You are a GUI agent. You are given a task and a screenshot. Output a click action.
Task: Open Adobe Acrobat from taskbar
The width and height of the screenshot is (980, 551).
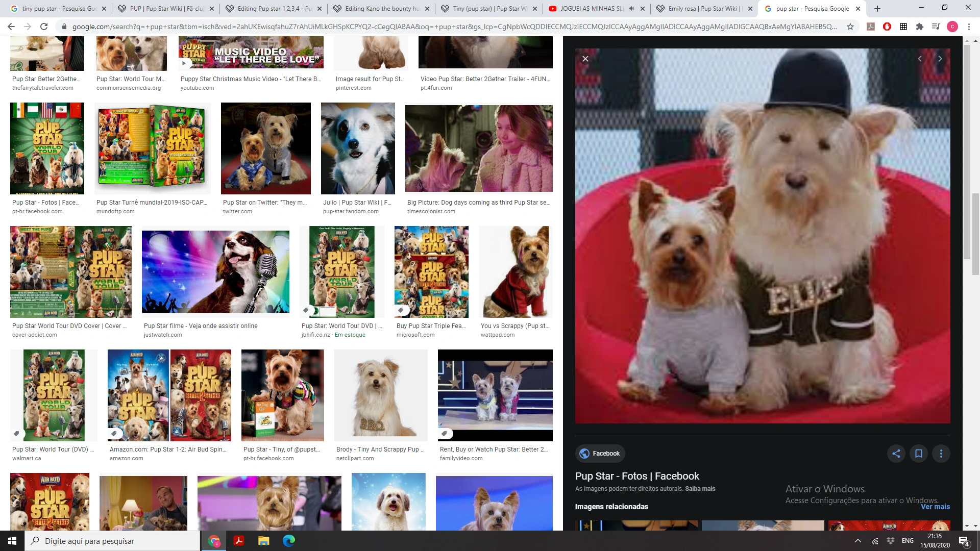click(x=239, y=541)
